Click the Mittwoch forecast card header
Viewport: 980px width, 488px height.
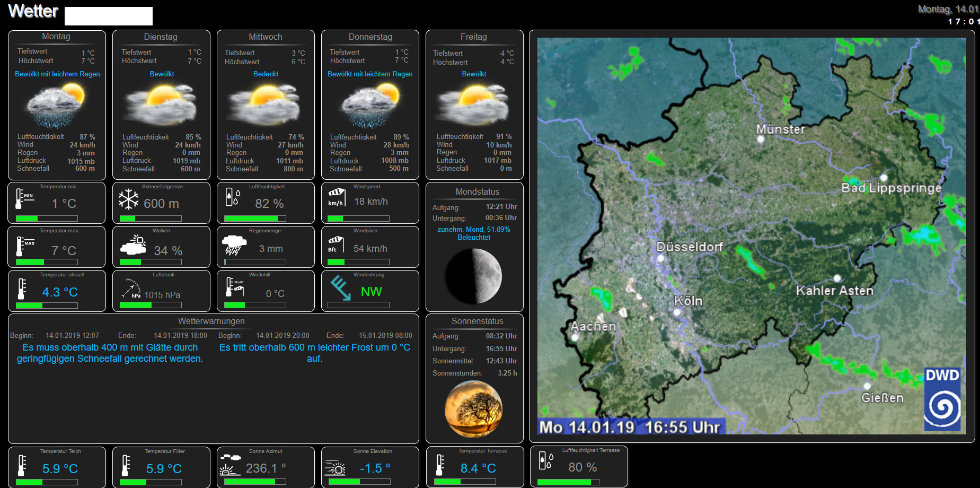click(x=266, y=37)
